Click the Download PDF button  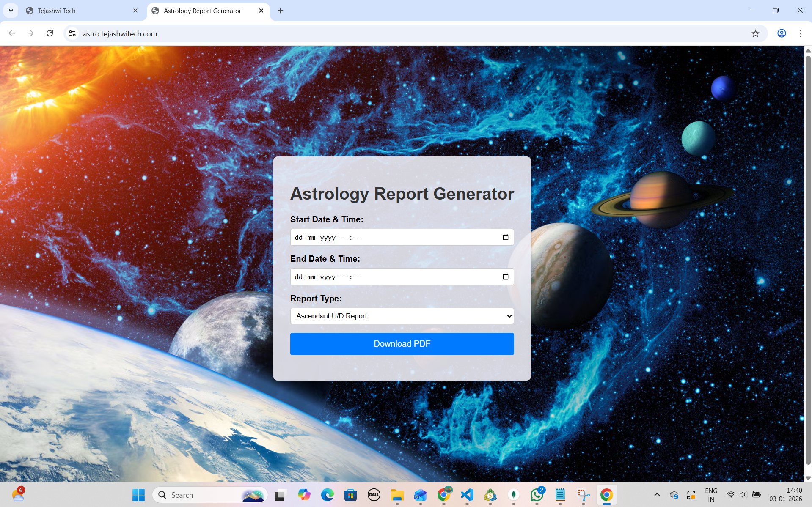point(402,344)
